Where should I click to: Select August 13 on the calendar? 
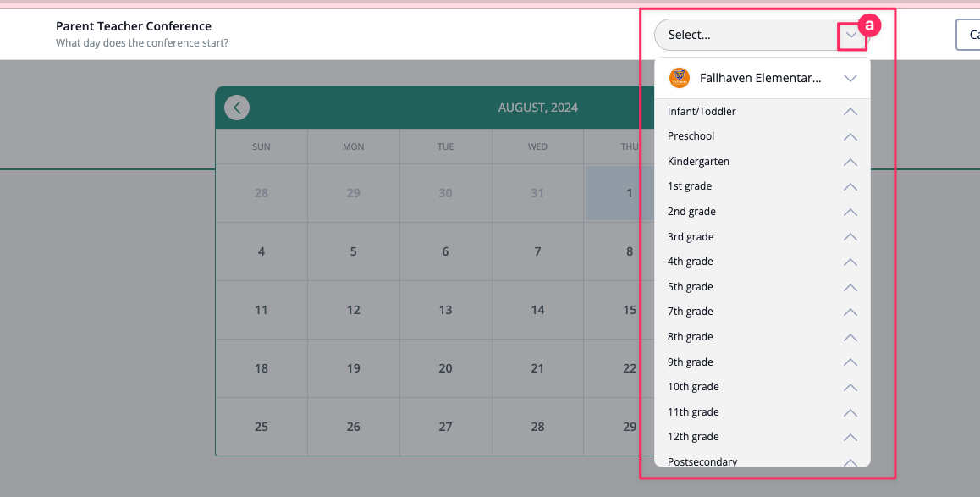click(445, 310)
